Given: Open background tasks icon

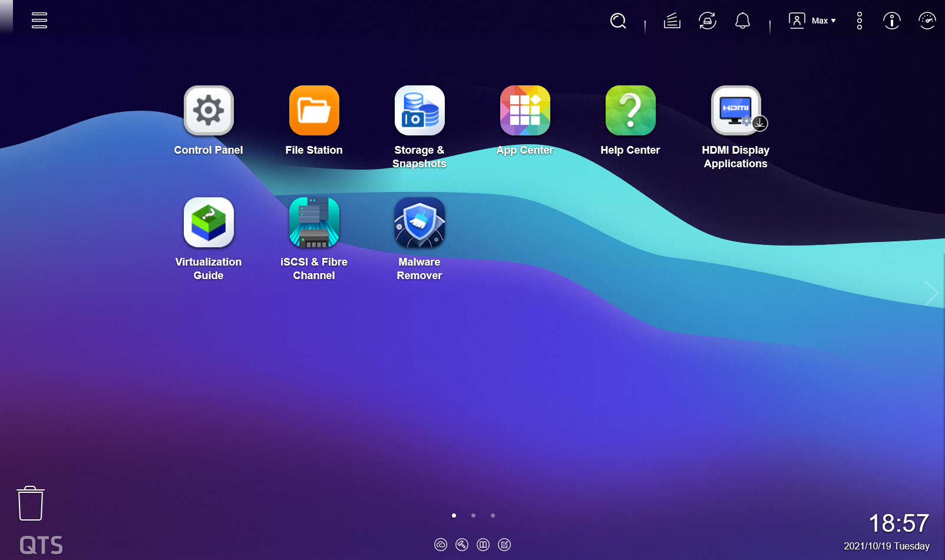Looking at the screenshot, I should [672, 21].
